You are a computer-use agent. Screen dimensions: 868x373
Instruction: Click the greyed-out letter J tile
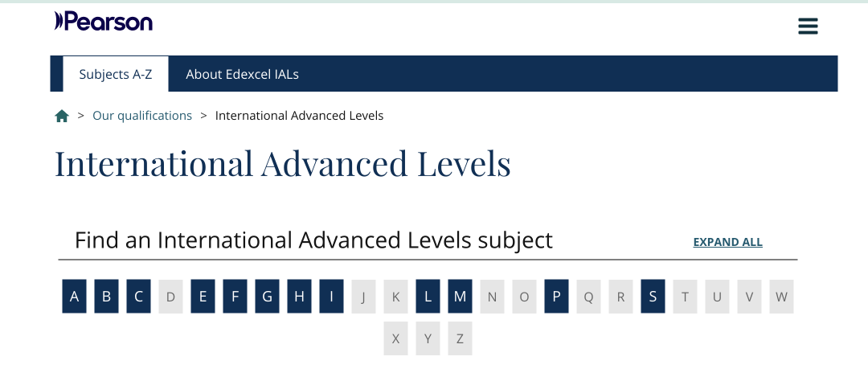click(x=363, y=296)
